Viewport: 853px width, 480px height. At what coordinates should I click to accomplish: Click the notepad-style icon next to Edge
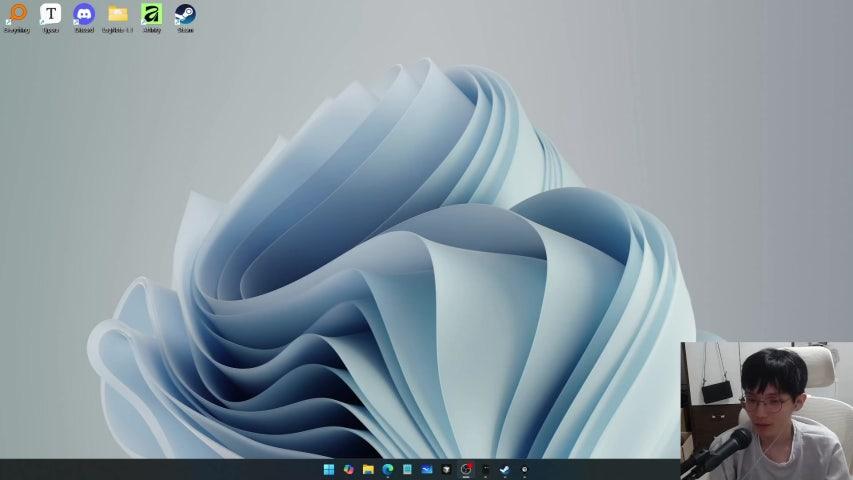(x=407, y=469)
